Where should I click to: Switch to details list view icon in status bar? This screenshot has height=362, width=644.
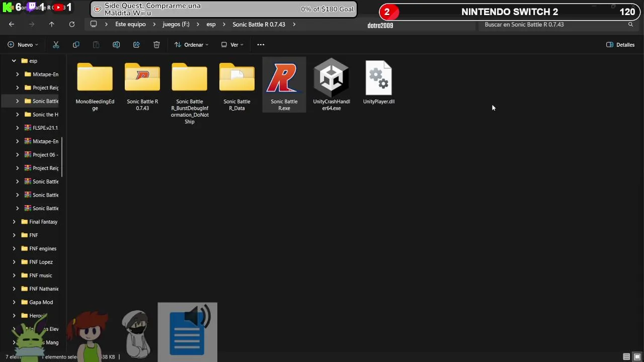(626, 356)
